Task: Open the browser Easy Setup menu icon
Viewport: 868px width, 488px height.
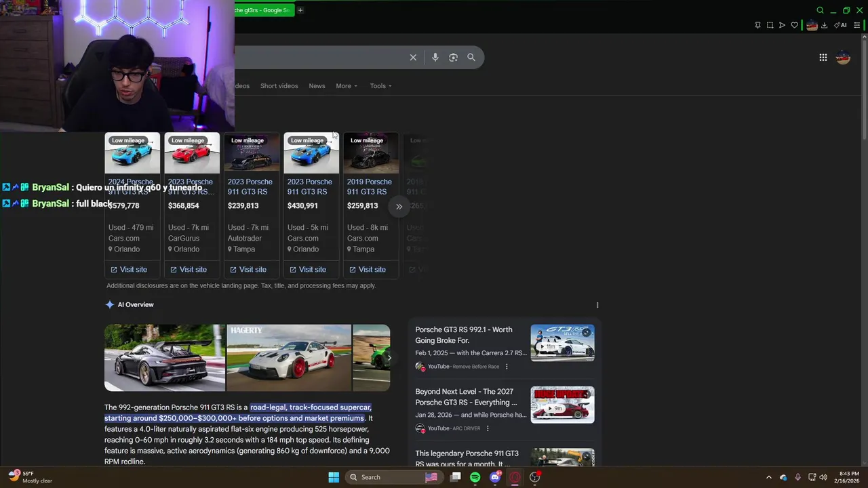Action: pos(857,25)
